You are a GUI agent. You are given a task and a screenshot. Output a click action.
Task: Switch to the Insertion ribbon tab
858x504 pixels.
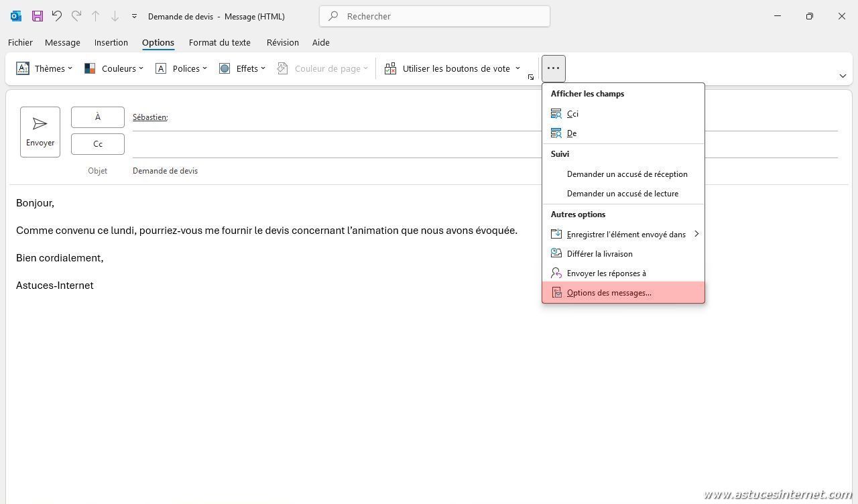[111, 42]
